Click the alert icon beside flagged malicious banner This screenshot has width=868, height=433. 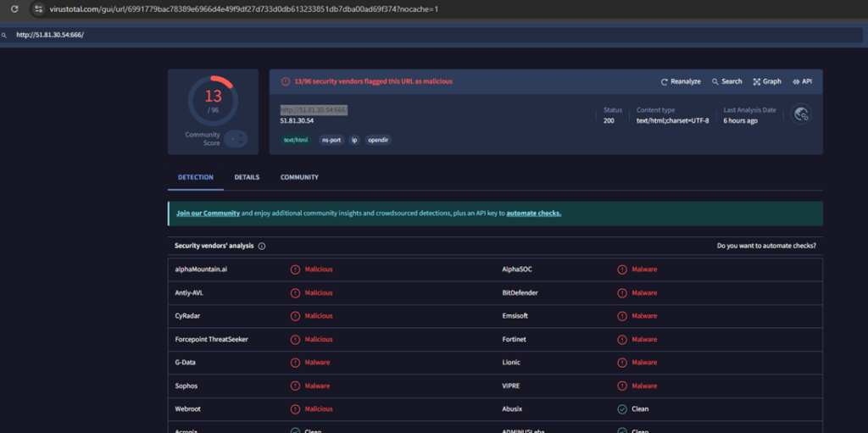pyautogui.click(x=285, y=81)
